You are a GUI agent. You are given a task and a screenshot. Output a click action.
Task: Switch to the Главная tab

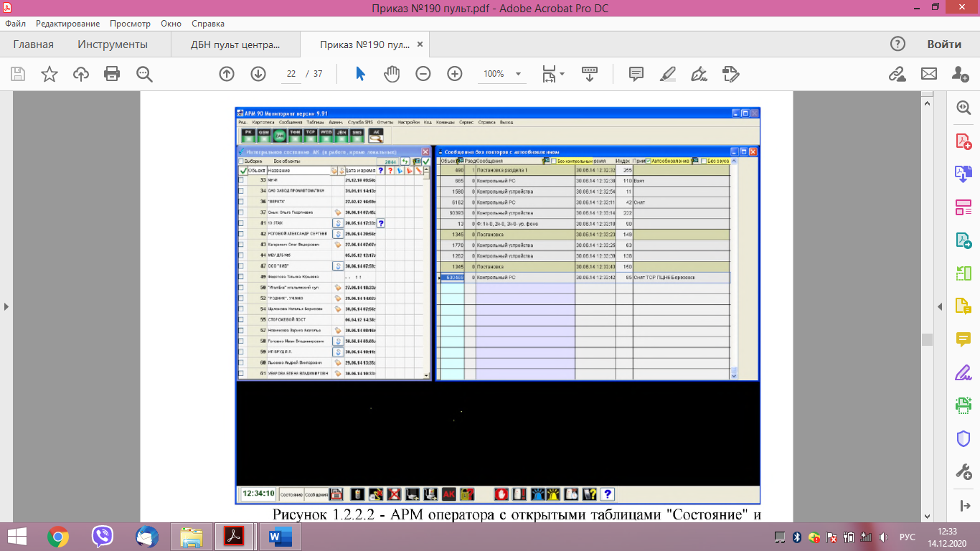pos(33,44)
